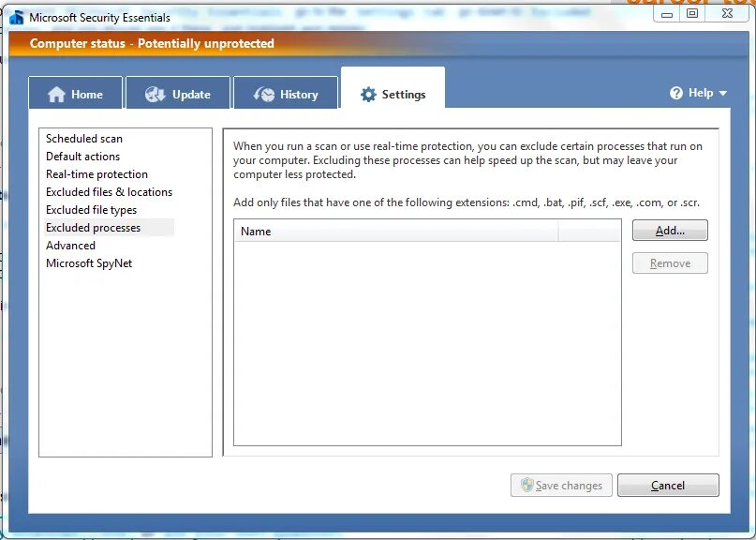Open Microsoft SpyNet settings
The height and width of the screenshot is (540, 756).
[89, 263]
